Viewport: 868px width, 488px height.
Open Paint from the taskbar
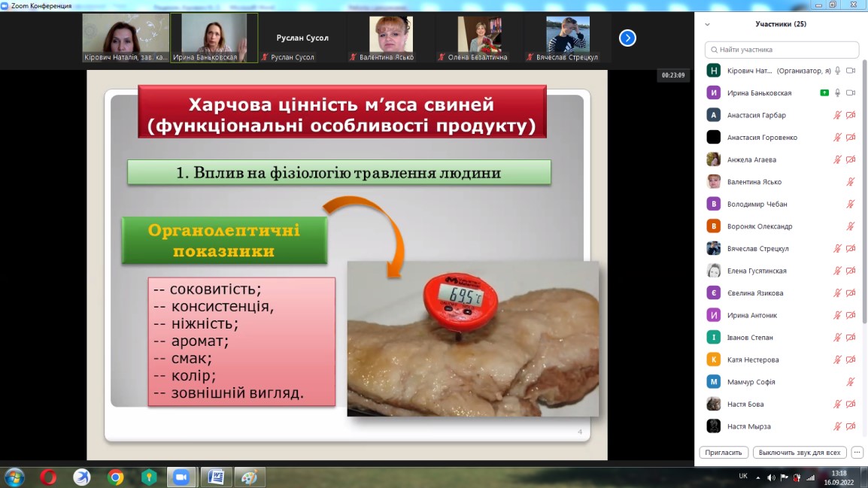click(249, 477)
